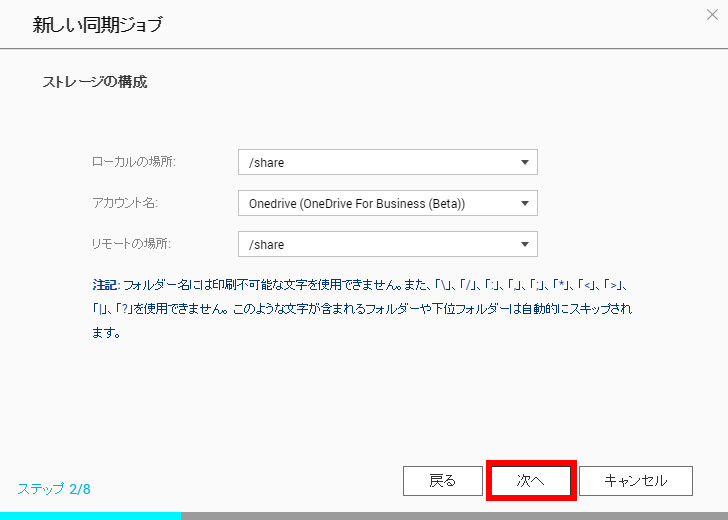Click the ストレージの構成 heading

pos(95,82)
